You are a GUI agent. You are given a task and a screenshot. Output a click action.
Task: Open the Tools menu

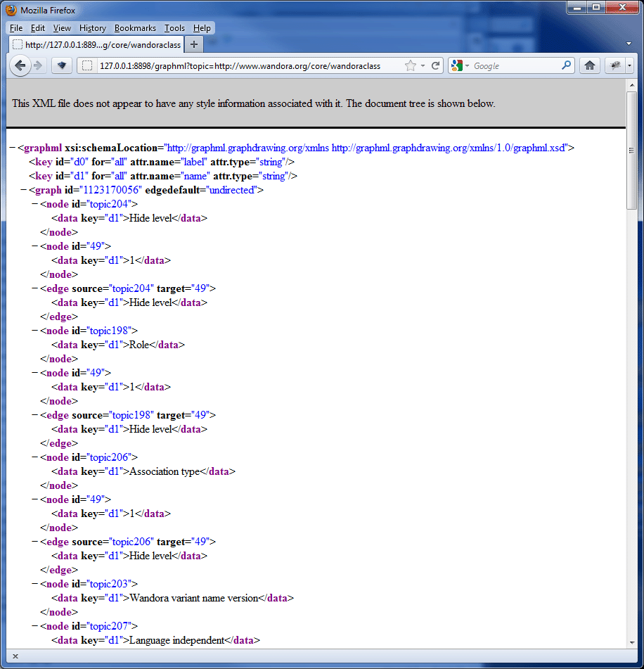tap(174, 28)
